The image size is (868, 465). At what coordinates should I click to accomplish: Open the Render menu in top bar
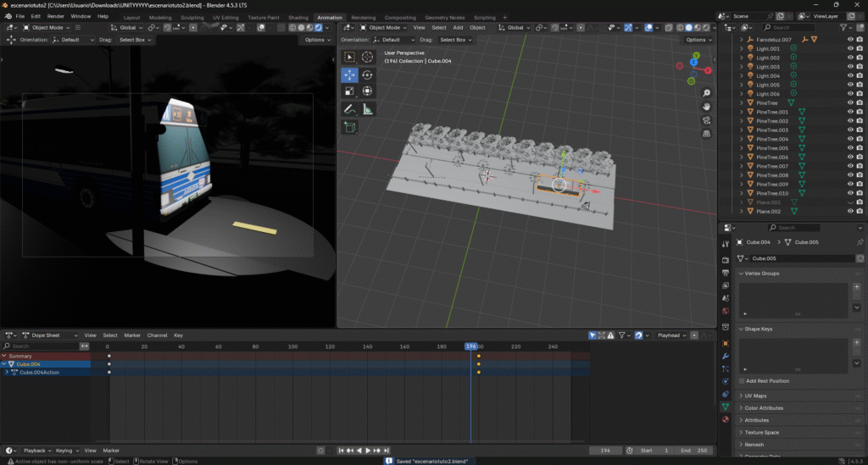tap(56, 16)
